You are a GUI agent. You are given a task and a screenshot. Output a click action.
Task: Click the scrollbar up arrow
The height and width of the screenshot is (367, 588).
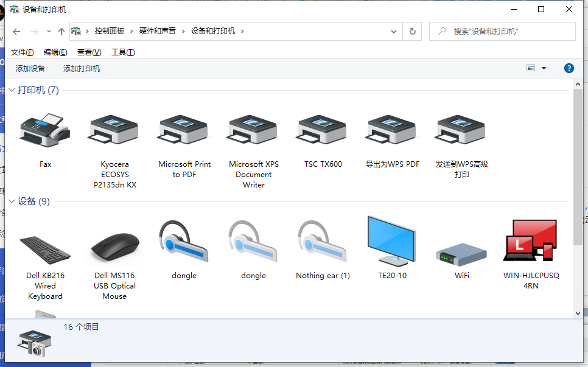[x=578, y=84]
